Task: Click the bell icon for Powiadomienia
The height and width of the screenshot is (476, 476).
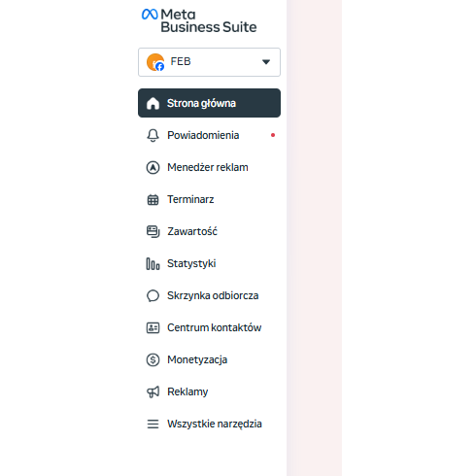Action: point(153,135)
